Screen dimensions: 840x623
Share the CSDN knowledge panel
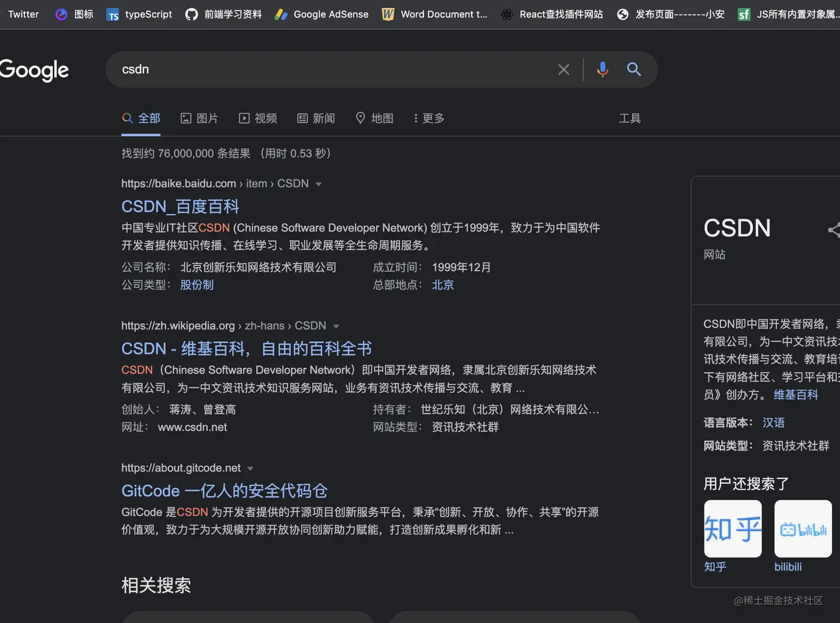pyautogui.click(x=834, y=230)
